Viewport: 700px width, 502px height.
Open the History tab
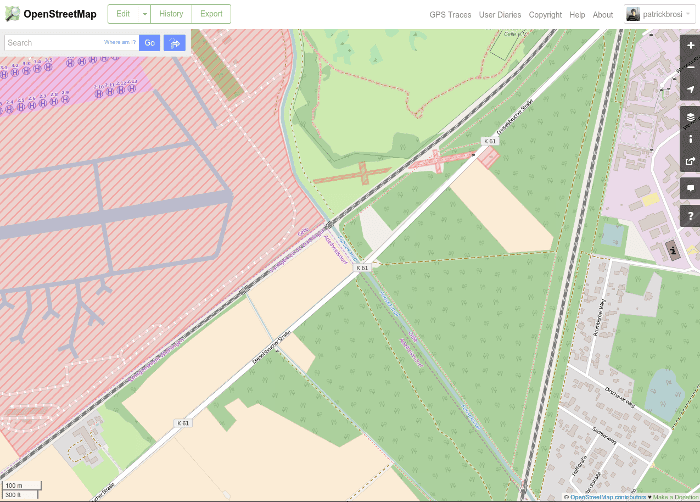pos(171,14)
